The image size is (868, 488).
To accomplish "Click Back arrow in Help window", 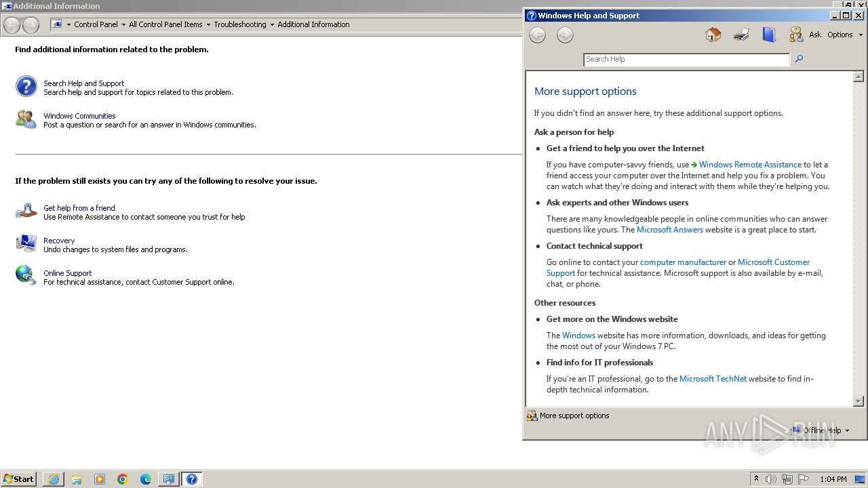I will coord(537,35).
